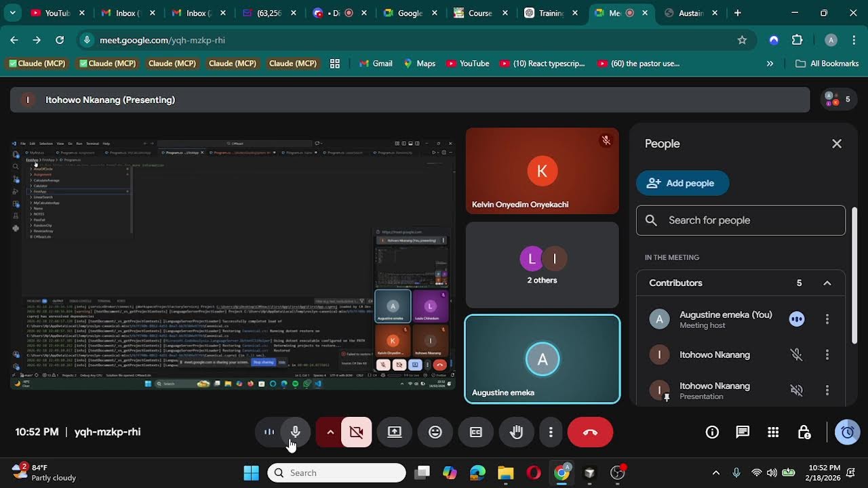Turn on the camera in Meet

click(356, 432)
